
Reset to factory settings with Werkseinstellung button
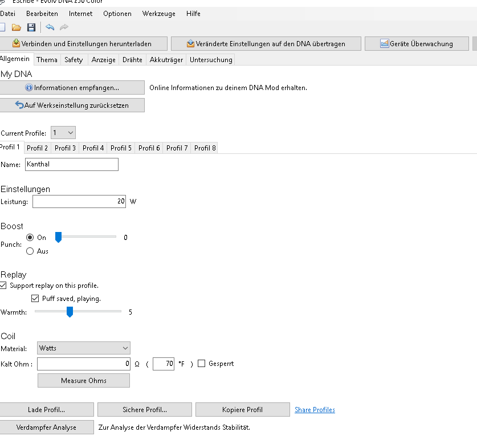pos(72,105)
